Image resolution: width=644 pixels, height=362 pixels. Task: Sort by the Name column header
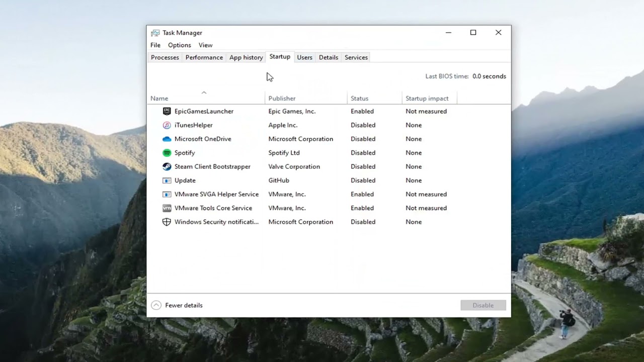point(206,98)
